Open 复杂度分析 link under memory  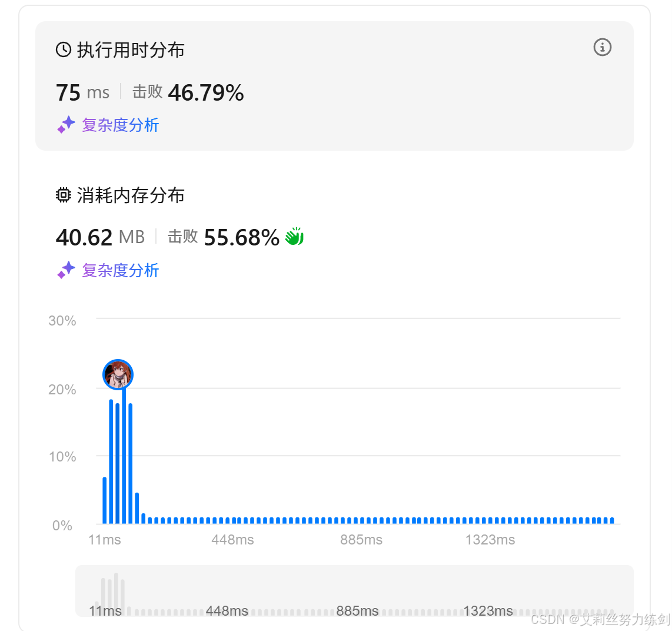[121, 271]
